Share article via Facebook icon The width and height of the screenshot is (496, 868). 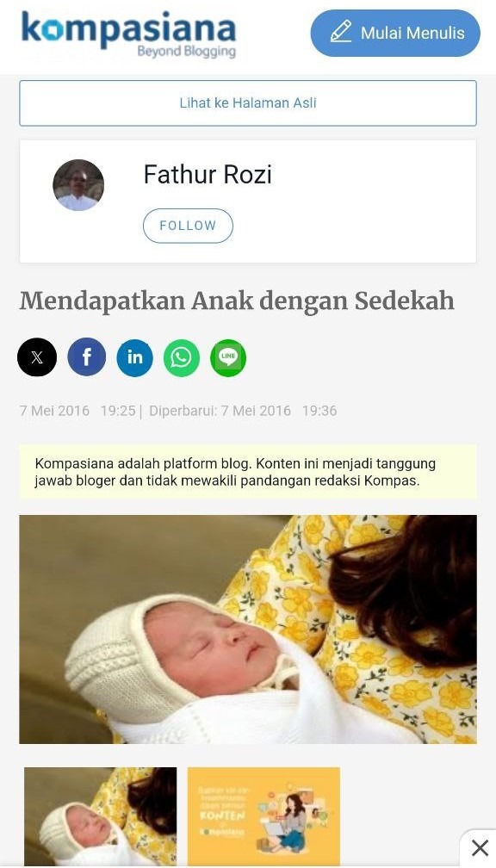[87, 357]
